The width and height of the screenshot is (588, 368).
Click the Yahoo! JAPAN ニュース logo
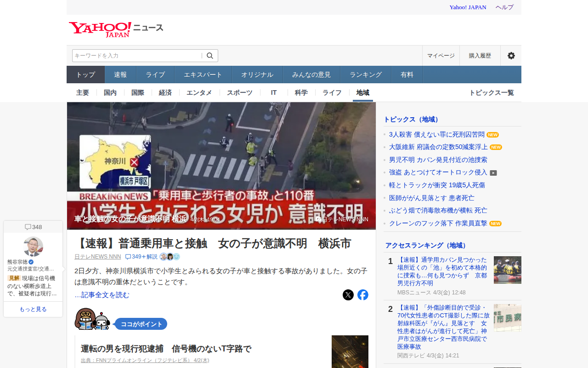(x=116, y=29)
